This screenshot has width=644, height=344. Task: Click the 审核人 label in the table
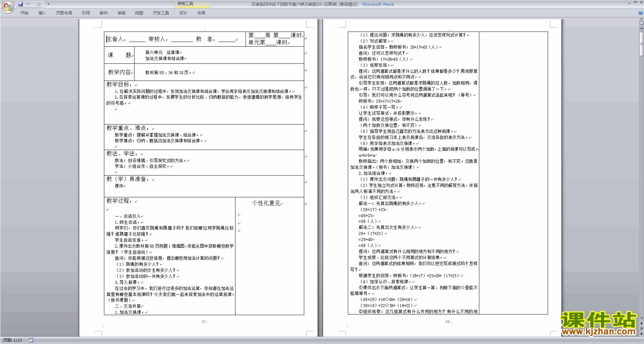click(x=158, y=39)
